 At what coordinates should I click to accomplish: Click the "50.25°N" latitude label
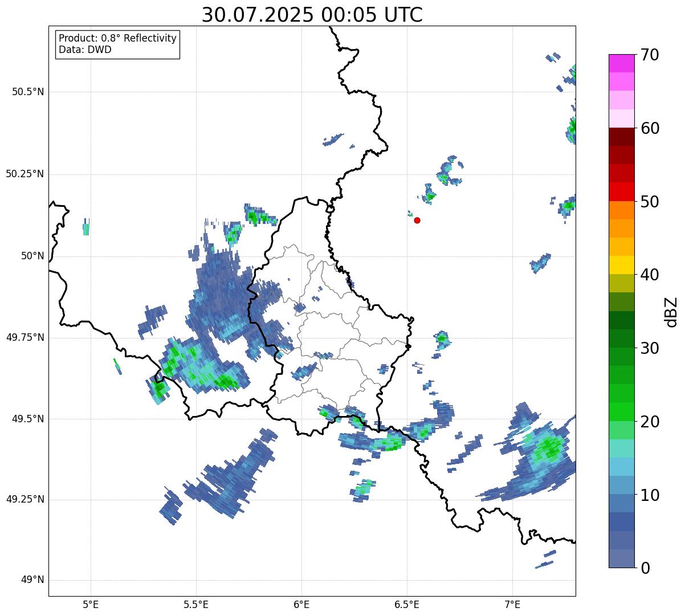pos(25,174)
